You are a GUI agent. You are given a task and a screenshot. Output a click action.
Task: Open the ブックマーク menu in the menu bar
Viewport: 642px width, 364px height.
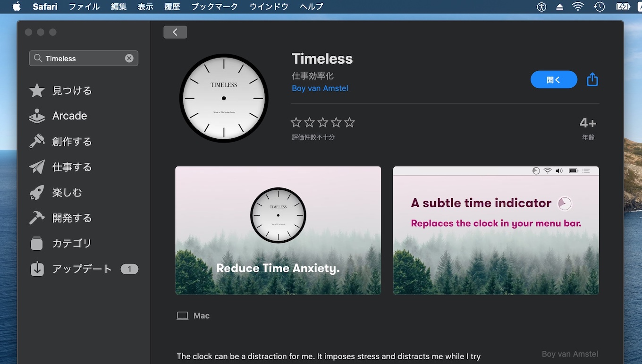214,7
